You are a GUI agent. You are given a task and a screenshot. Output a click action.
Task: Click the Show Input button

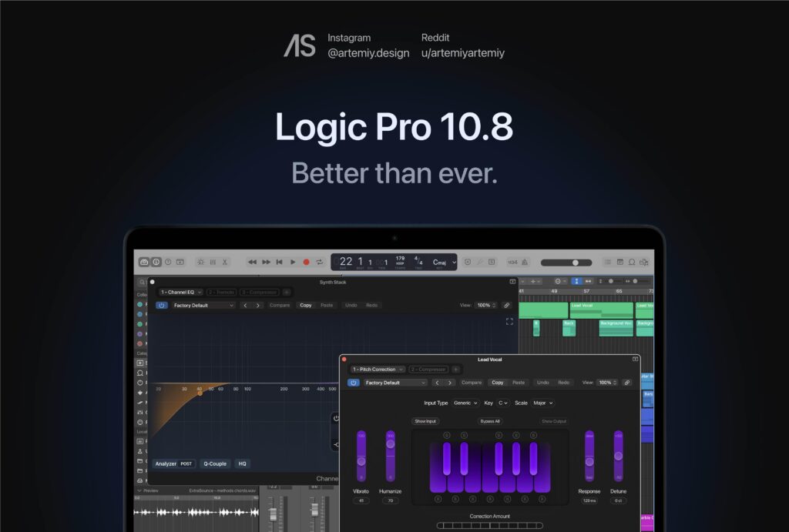[425, 421]
